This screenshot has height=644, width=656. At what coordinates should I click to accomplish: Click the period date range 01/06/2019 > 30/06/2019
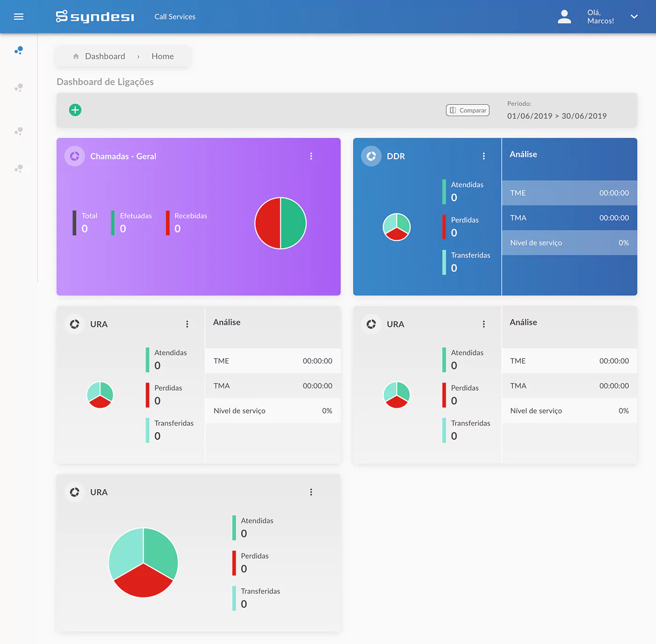point(557,116)
